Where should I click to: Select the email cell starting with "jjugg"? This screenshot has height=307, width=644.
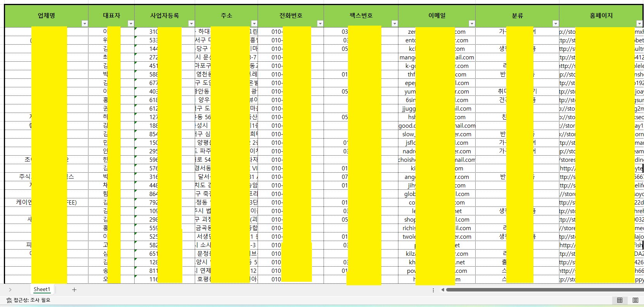(x=437, y=109)
